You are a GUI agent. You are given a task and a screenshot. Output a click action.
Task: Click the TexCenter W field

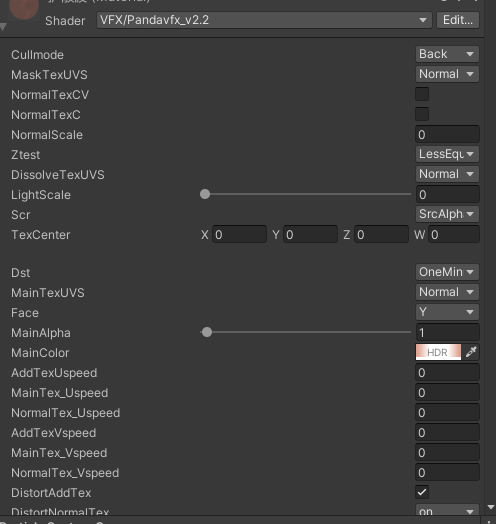454,234
